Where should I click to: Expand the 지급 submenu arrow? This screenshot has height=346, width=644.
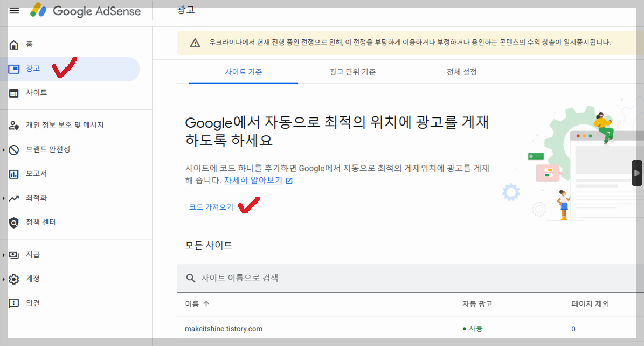[x=4, y=255]
